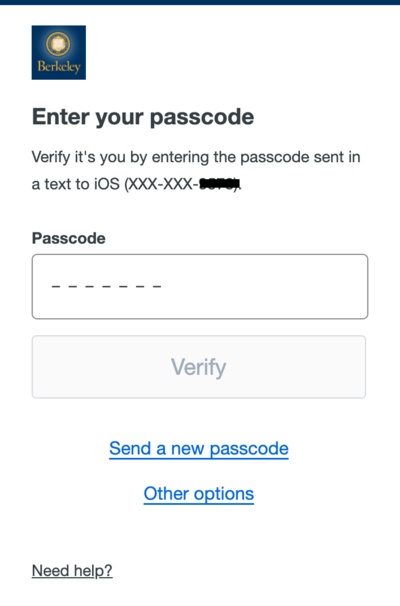Click the Berkeley wordmark in the logo

click(59, 66)
